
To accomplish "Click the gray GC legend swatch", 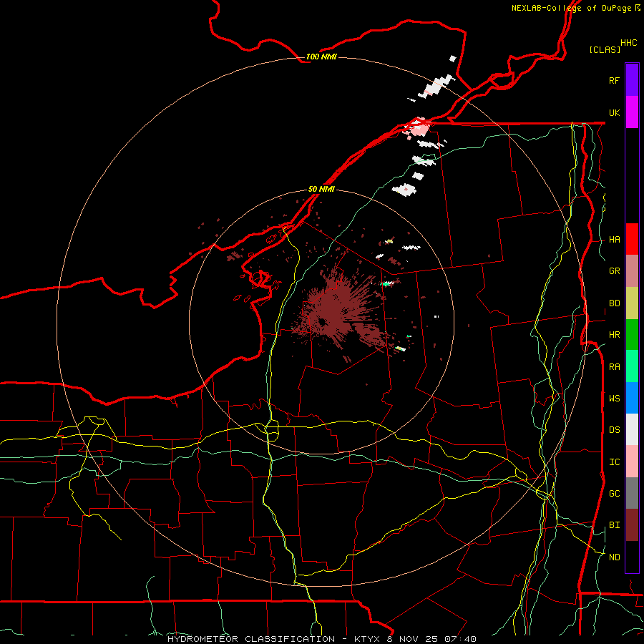I will pyautogui.click(x=632, y=493).
